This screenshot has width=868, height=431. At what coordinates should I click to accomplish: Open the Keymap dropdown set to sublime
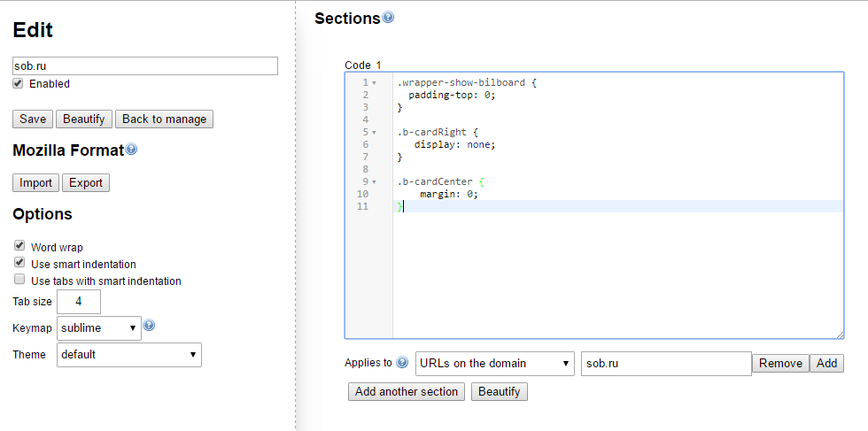tap(98, 328)
